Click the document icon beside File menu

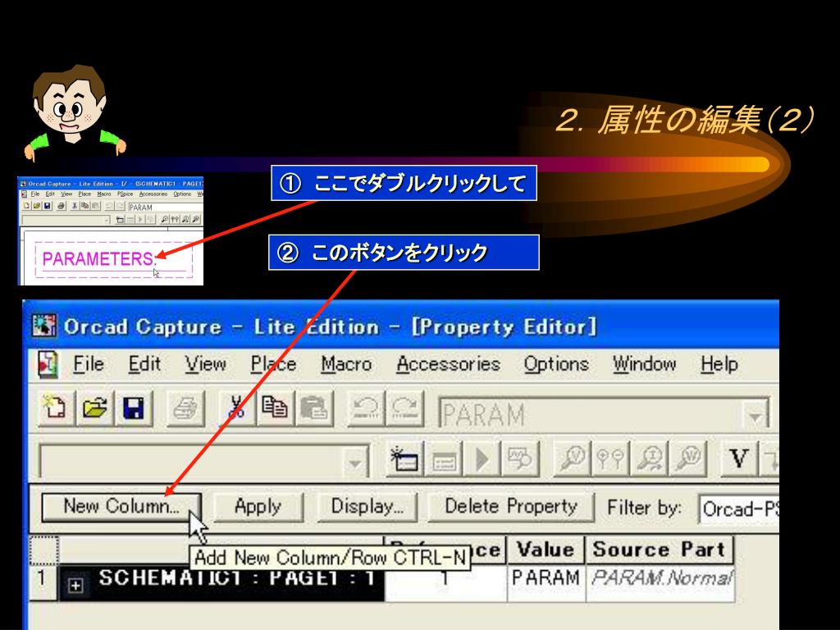[48, 365]
